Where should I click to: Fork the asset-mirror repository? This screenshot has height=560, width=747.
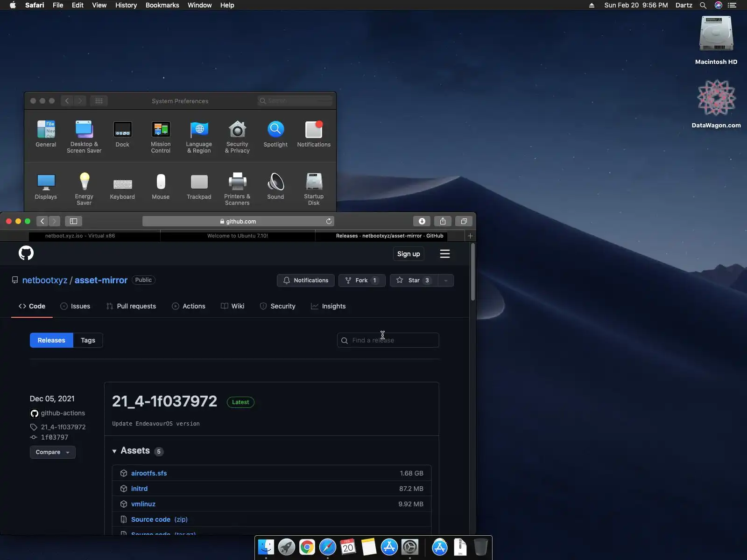362,280
